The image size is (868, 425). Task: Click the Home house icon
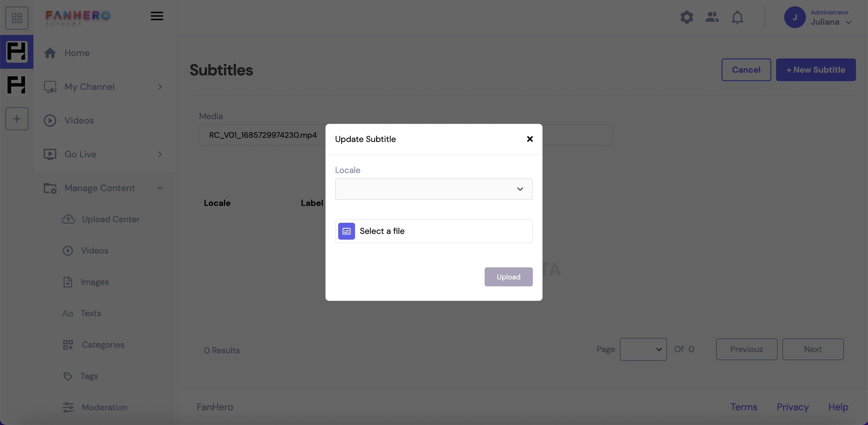50,53
